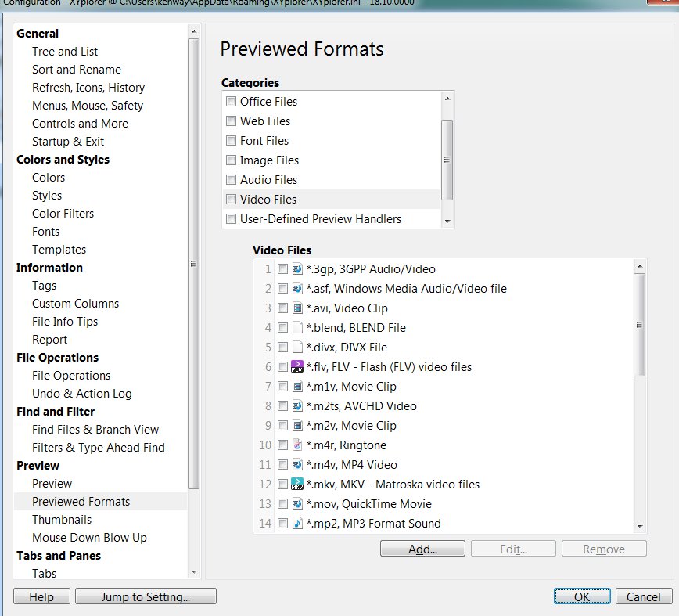Enable the Video Files category checkbox
Screen dimensions: 679x616
click(231, 200)
